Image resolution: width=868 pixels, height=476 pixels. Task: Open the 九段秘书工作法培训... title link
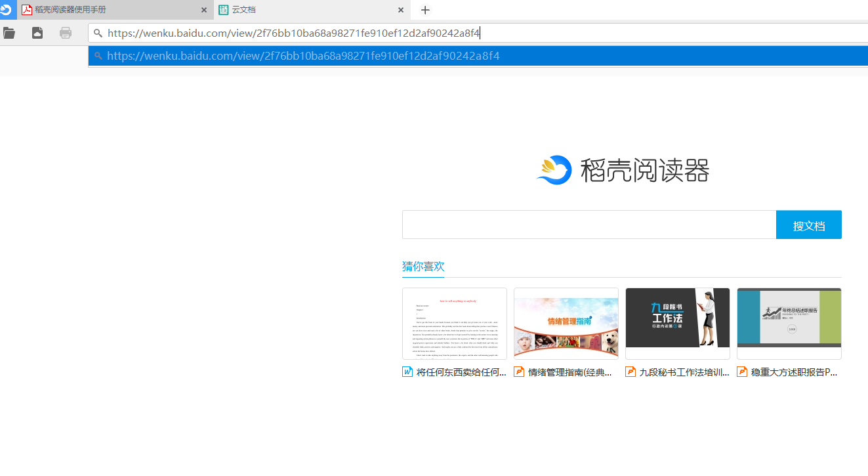[x=684, y=372]
